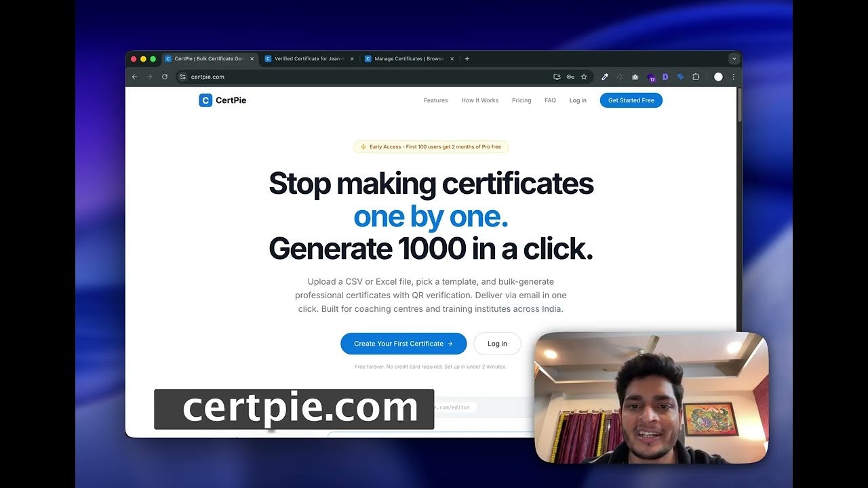Image resolution: width=868 pixels, height=488 pixels.
Task: Open the Extensions puzzle-piece icon
Action: 695,77
